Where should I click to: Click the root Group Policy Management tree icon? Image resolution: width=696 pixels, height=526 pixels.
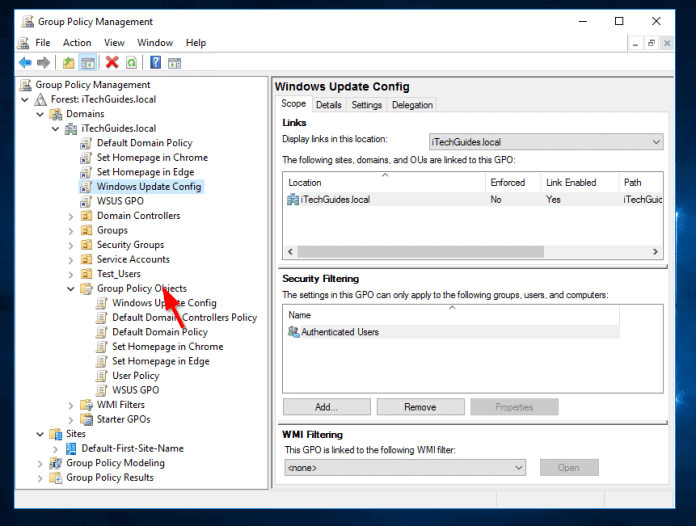pos(26,85)
